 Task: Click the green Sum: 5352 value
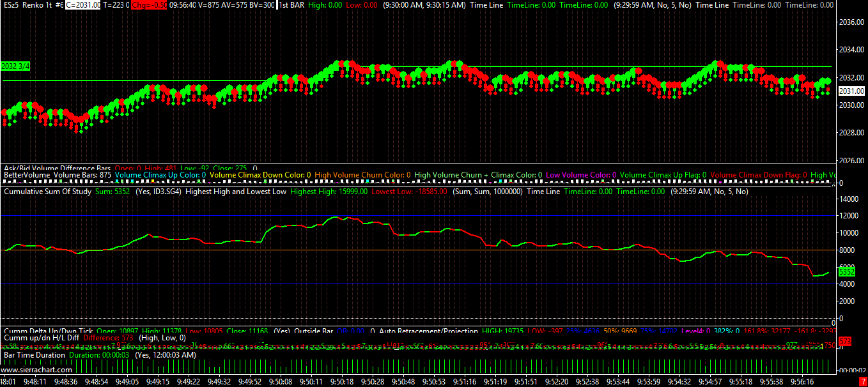[112, 192]
